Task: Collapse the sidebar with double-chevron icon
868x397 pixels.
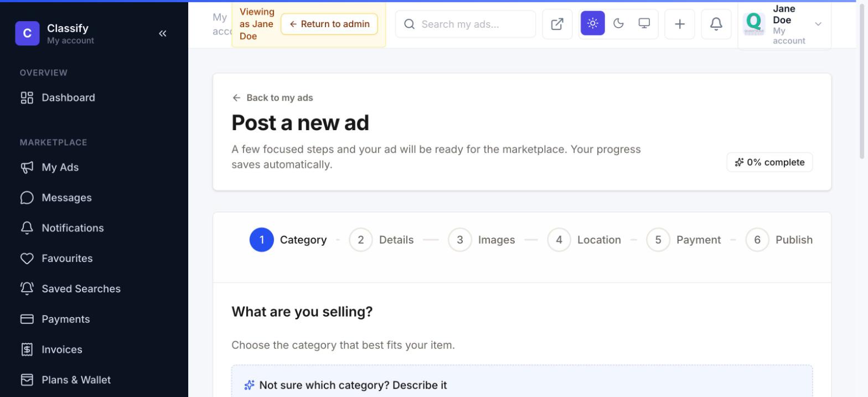Action: coord(162,33)
